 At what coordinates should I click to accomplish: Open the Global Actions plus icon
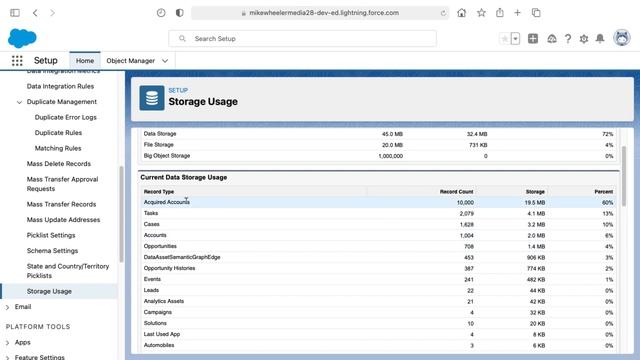pyautogui.click(x=533, y=39)
